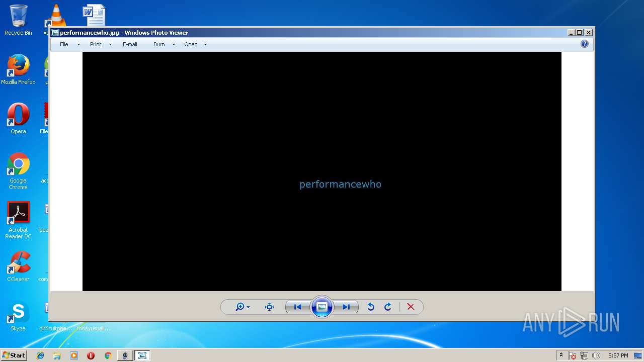Open Photo Viewer help
644x362 pixels.
tap(585, 44)
